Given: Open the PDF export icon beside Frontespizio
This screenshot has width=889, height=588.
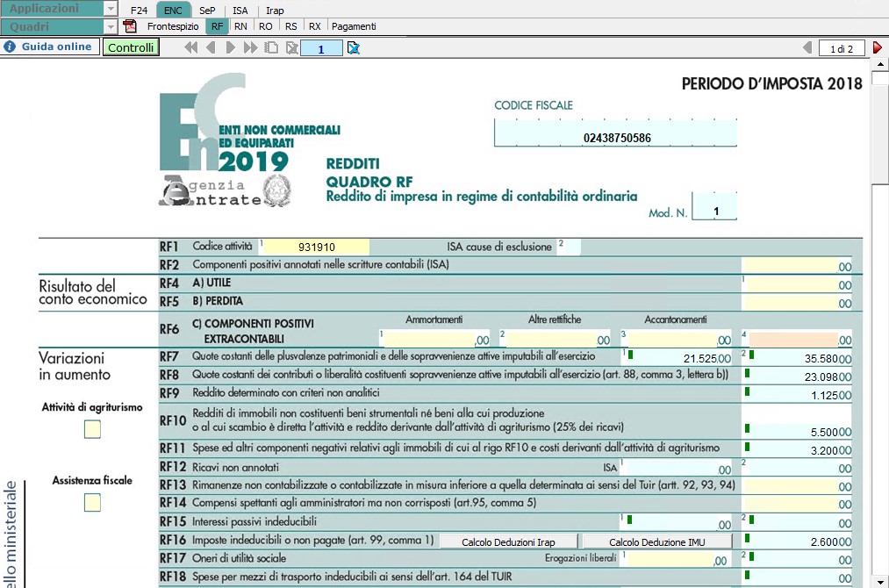Looking at the screenshot, I should click(x=130, y=26).
